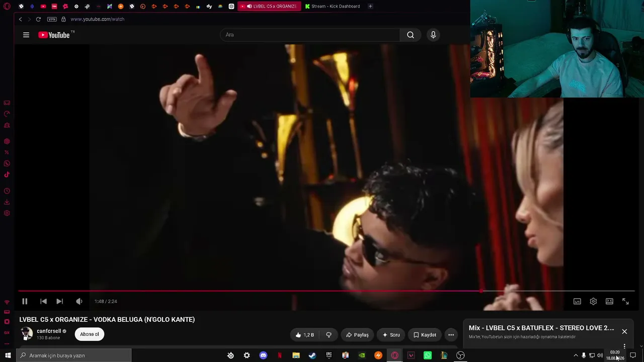Click the youtube.com address bar
The width and height of the screenshot is (644, 362).
click(97, 19)
